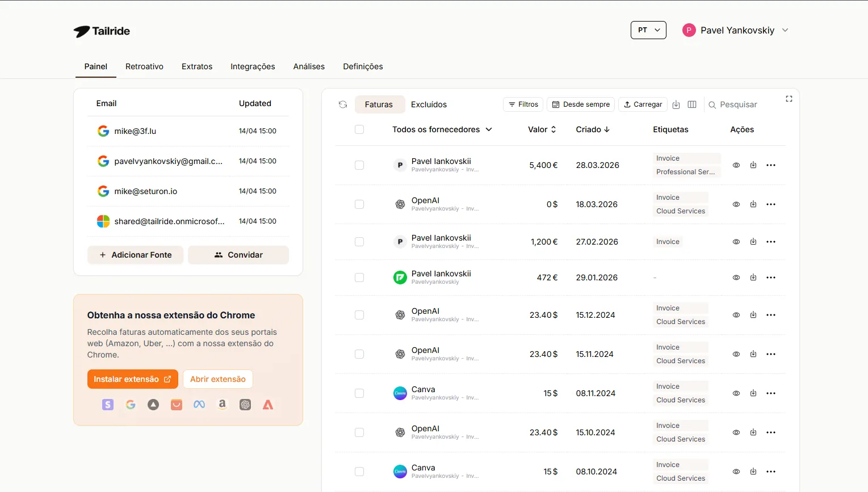
Task: Open the table download export icon
Action: 676,104
